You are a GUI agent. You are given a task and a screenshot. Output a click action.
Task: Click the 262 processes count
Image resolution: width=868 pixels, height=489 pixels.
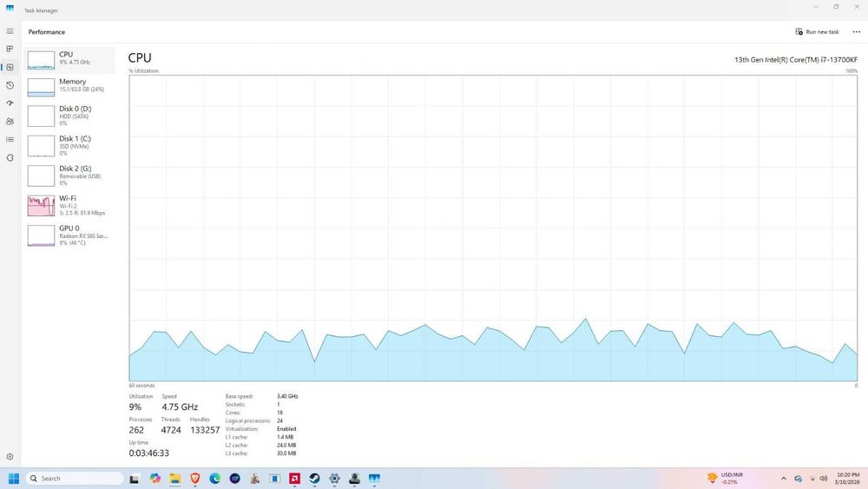click(x=136, y=430)
